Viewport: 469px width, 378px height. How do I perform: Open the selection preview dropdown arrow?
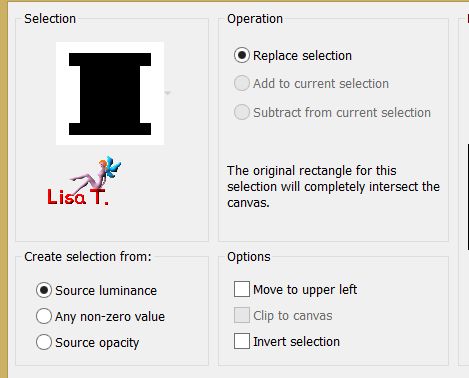[x=168, y=93]
